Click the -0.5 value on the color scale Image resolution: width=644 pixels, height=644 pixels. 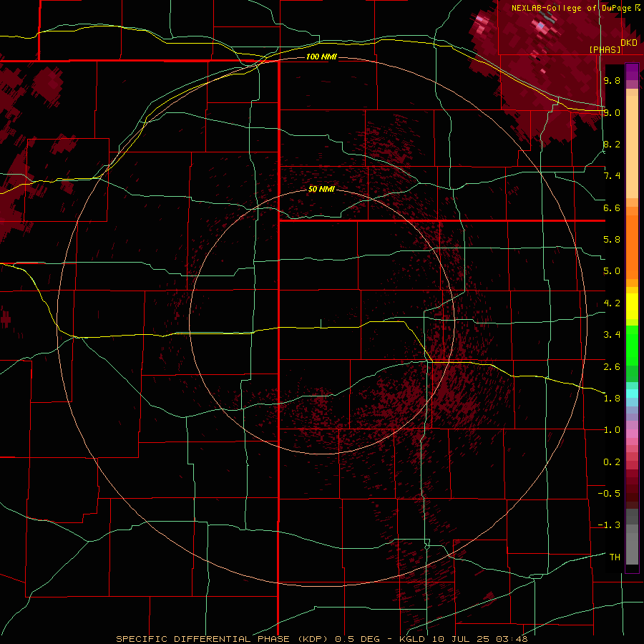tap(609, 494)
